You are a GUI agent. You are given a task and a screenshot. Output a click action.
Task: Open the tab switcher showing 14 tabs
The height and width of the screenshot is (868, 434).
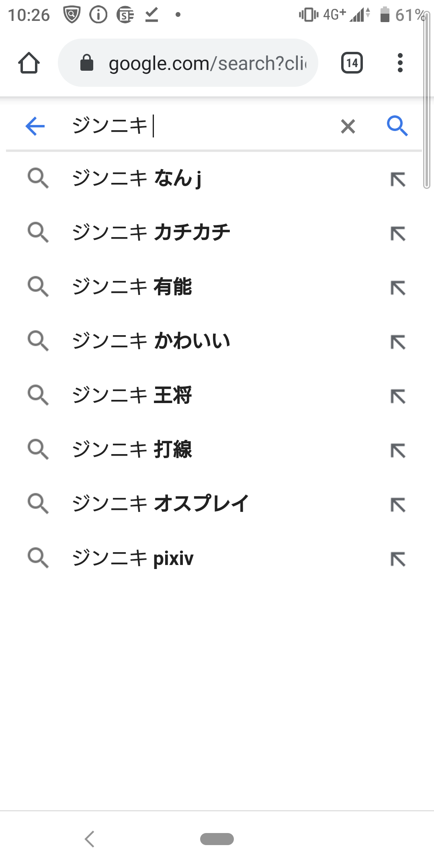click(352, 63)
